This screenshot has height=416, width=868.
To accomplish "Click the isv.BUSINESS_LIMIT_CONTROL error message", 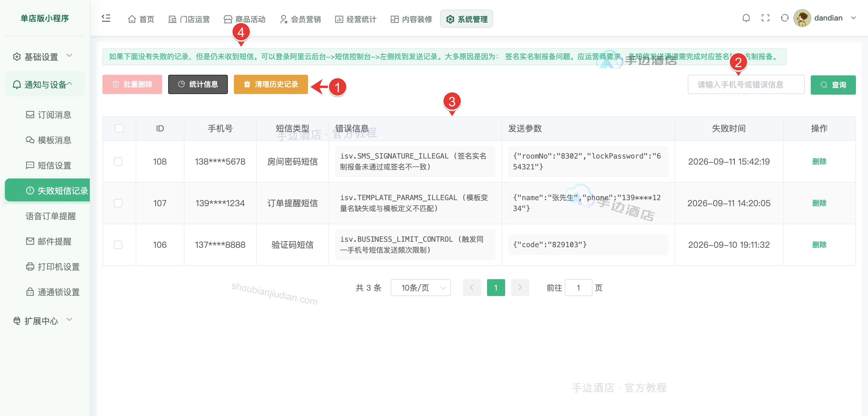I will tap(415, 245).
